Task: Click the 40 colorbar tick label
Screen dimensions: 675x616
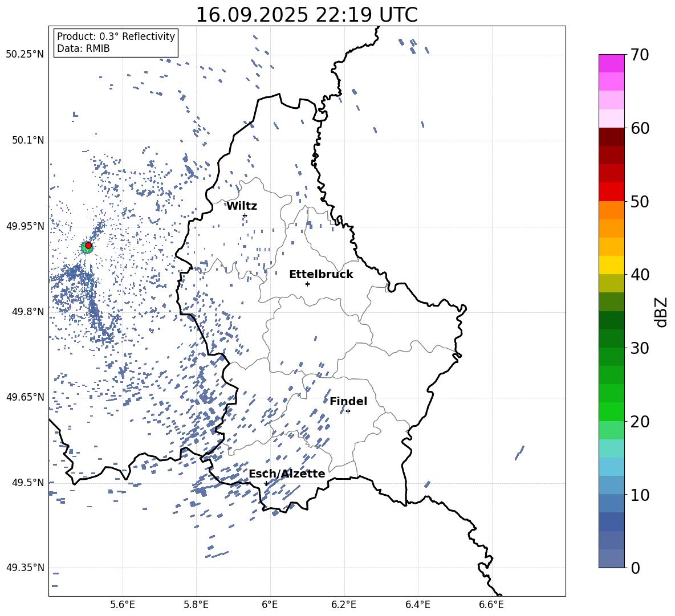Action: click(x=640, y=275)
